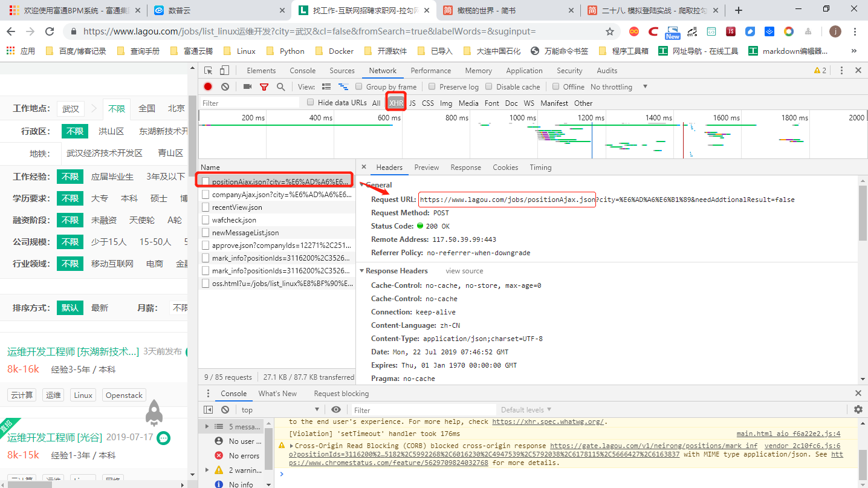Click view source in Response Headers

(x=465, y=271)
